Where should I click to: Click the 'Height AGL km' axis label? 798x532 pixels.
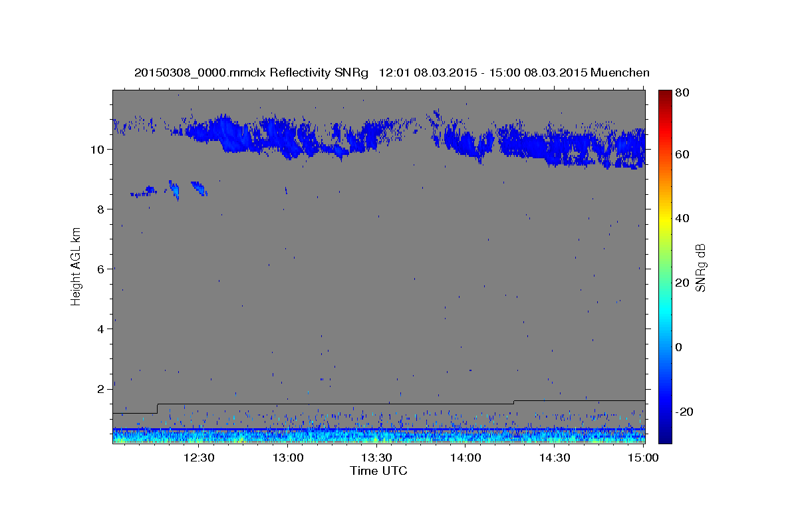click(76, 267)
